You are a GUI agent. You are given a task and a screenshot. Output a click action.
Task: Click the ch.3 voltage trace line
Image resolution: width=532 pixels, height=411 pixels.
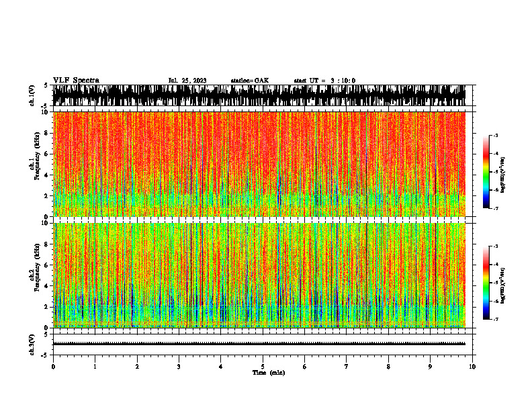coord(259,344)
